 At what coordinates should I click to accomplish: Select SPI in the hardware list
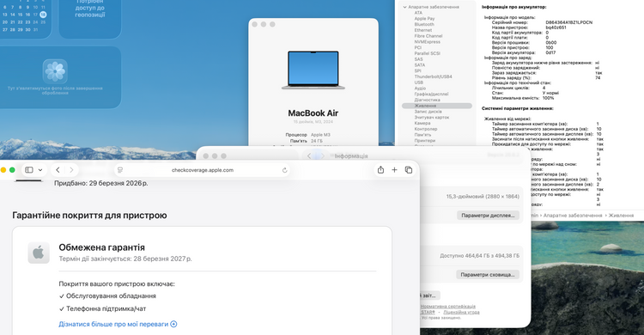[417, 70]
